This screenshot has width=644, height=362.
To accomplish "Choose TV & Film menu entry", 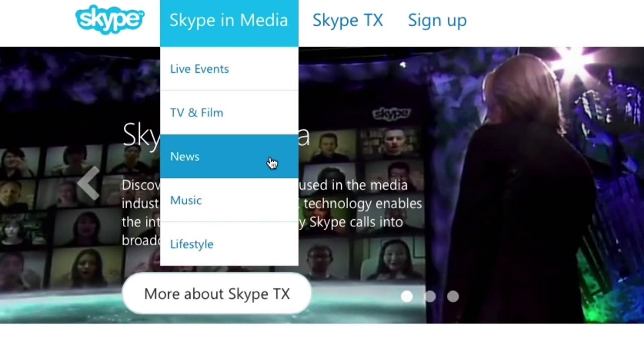I will pos(229,113).
